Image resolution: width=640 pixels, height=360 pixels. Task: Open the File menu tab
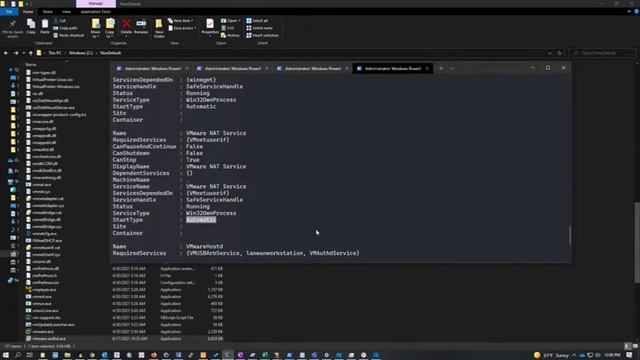tap(9, 12)
